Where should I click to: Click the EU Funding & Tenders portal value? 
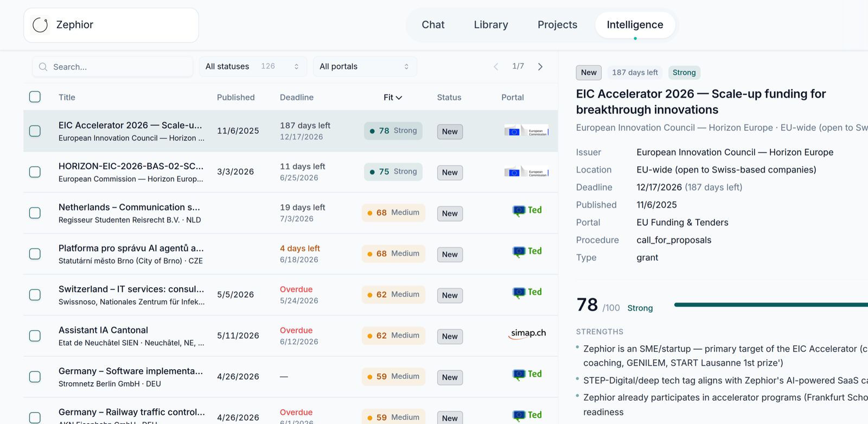point(682,223)
